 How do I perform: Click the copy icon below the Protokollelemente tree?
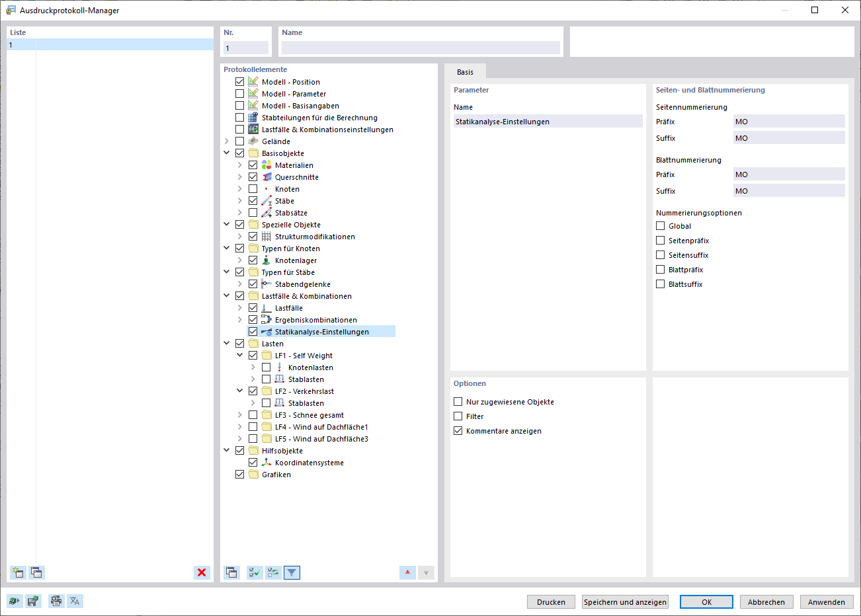231,572
